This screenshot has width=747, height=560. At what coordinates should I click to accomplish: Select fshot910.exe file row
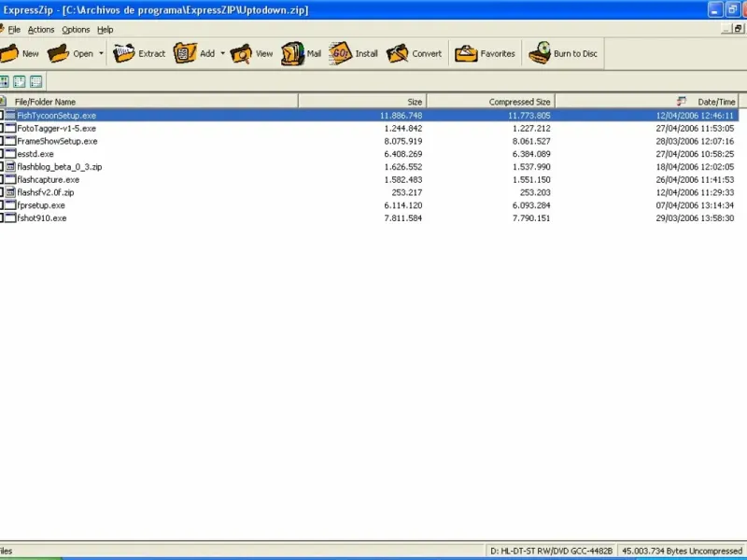pos(369,218)
